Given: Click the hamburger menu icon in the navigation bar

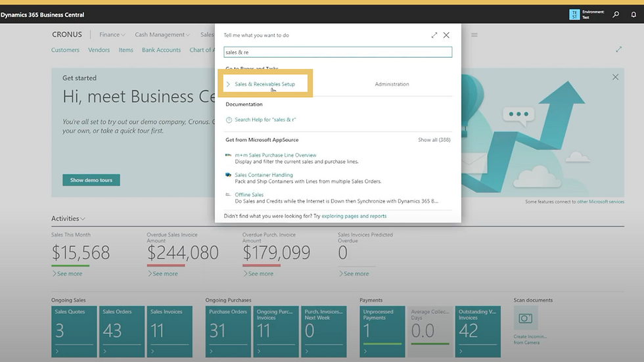Looking at the screenshot, I should click(474, 35).
